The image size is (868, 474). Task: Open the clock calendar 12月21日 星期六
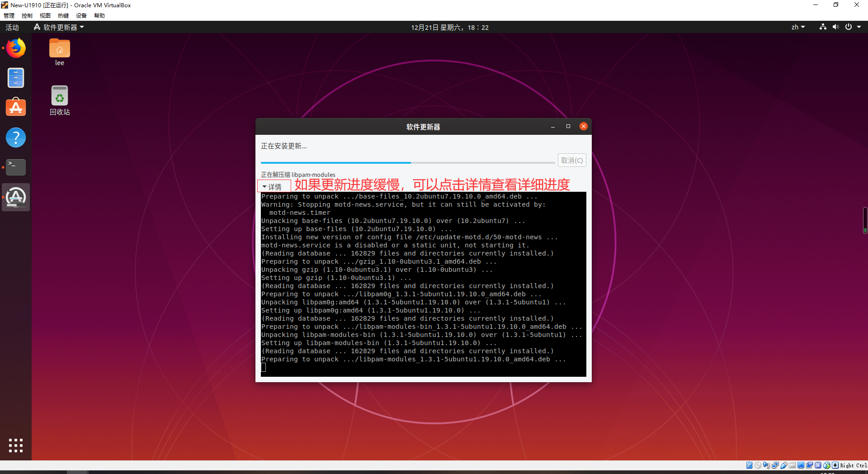450,27
